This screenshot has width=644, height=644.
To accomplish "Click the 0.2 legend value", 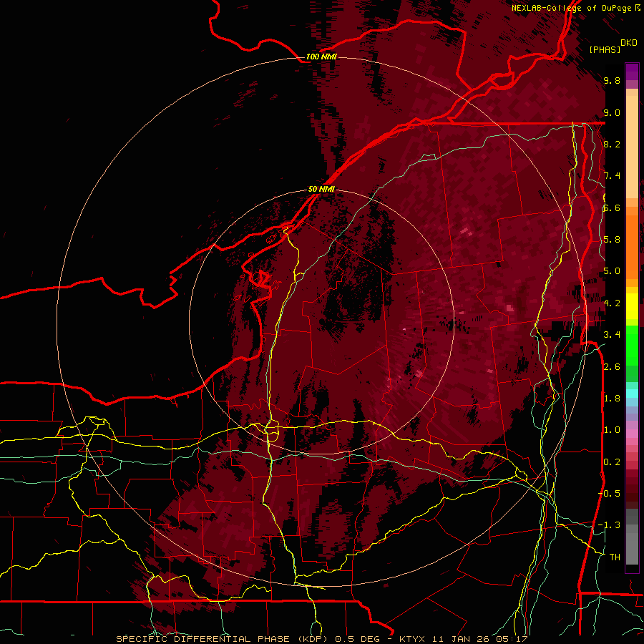I will tap(612, 462).
